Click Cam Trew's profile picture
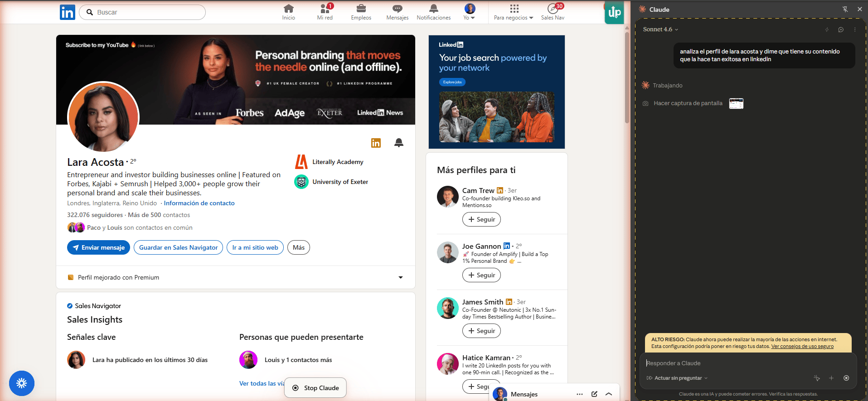This screenshot has height=401, width=868. (448, 197)
